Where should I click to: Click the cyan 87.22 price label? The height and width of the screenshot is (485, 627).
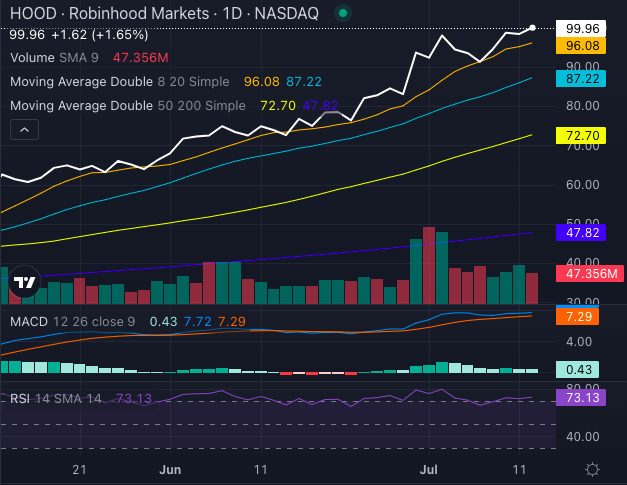click(581, 79)
